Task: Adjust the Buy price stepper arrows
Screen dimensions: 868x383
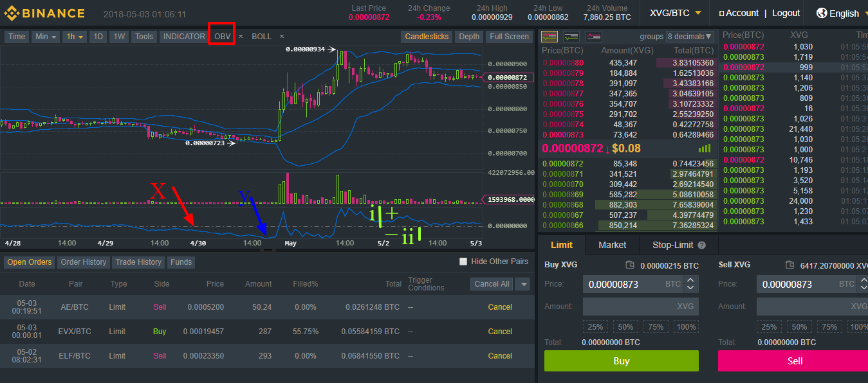Action: pos(691,284)
